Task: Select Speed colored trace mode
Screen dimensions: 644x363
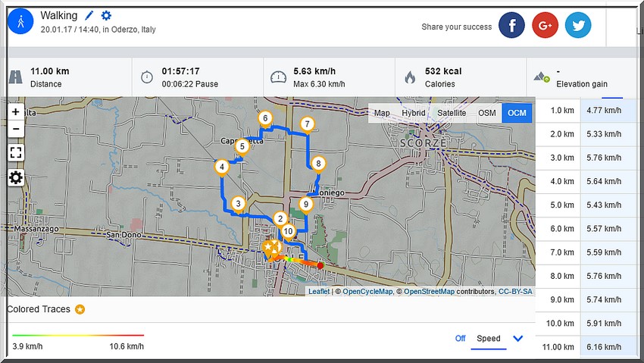Action: click(489, 338)
